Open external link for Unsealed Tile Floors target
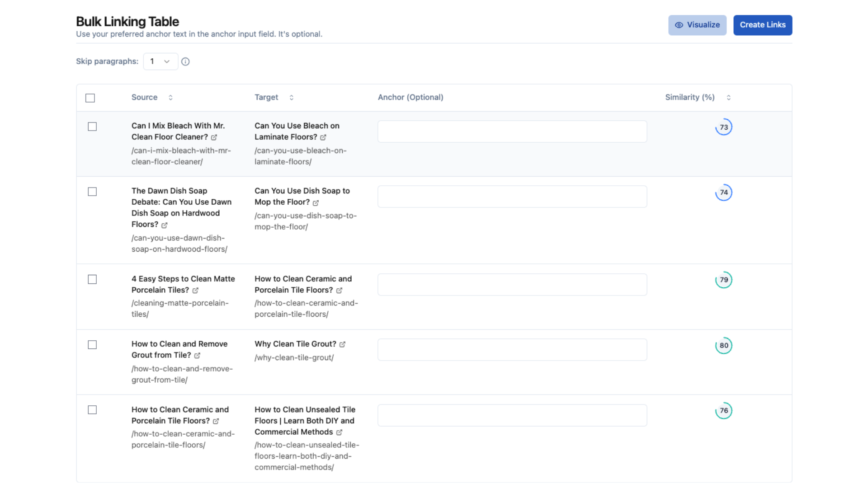Image resolution: width=868 pixels, height=488 pixels. 339,432
